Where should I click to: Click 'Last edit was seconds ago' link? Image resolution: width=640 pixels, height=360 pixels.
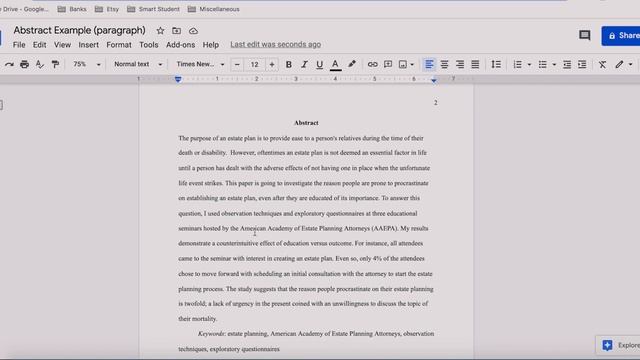click(x=276, y=44)
